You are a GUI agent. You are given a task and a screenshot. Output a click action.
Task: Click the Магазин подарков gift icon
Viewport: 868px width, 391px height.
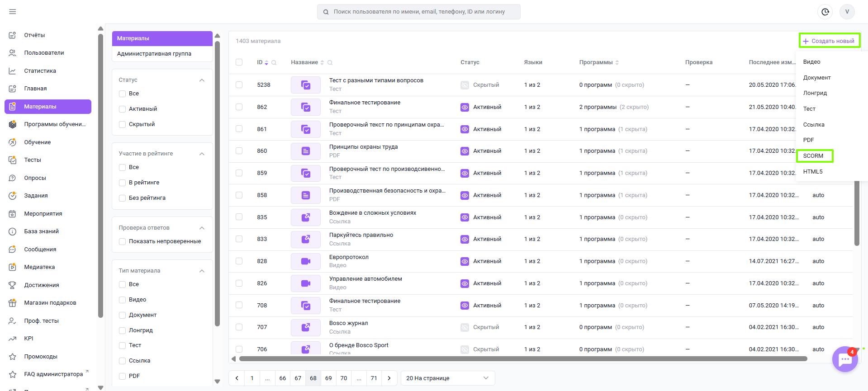(13, 303)
